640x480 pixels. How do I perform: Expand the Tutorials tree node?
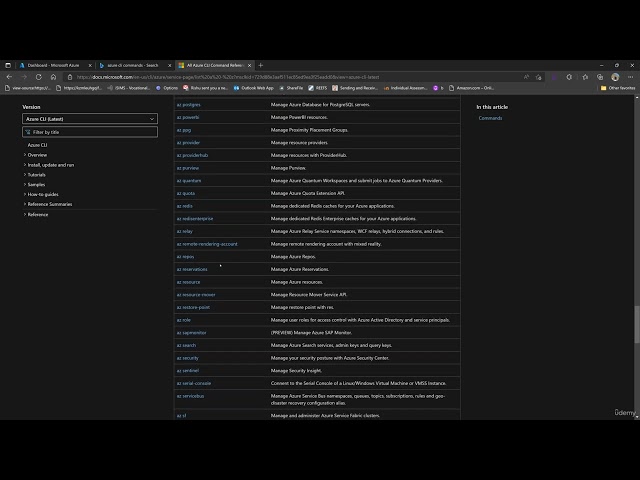[x=36, y=175]
